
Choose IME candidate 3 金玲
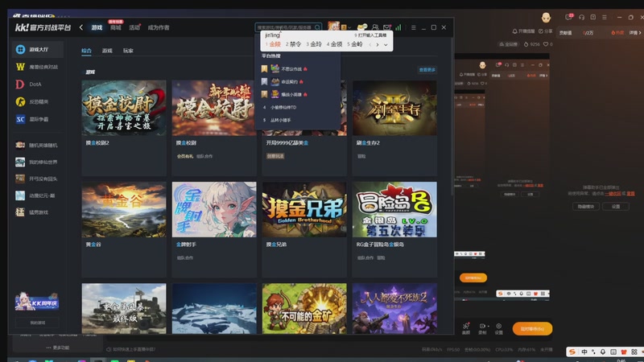tap(314, 44)
